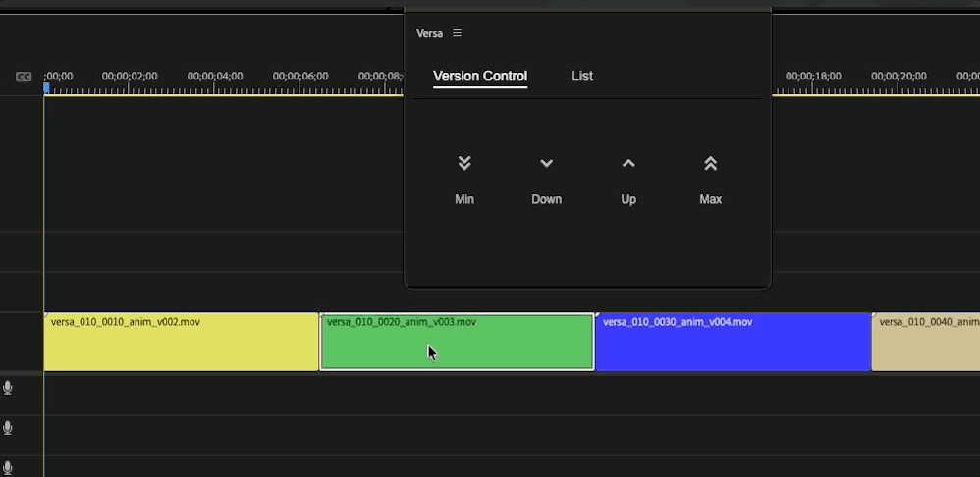This screenshot has width=980, height=477.
Task: Open the Versa panel hamburger menu
Action: (457, 33)
